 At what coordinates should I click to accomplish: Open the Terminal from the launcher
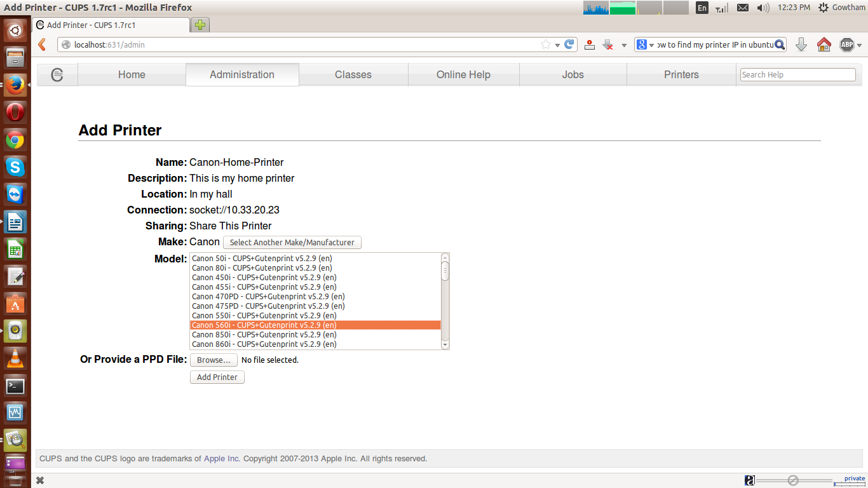pos(15,386)
